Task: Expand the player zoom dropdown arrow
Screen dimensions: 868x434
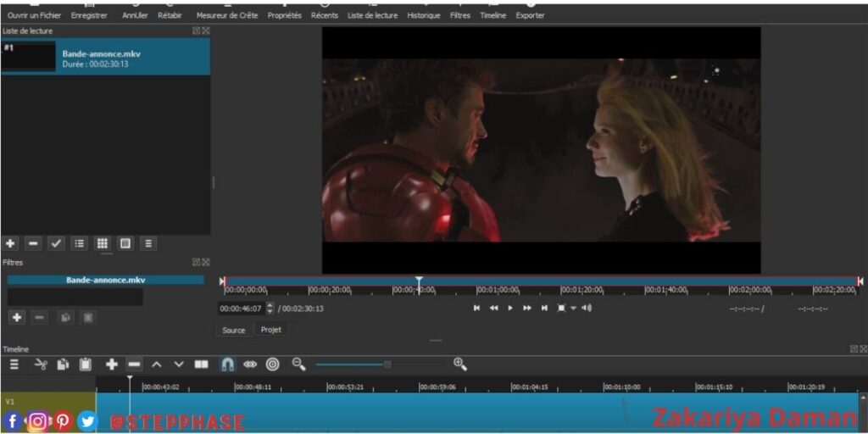Action: tap(573, 309)
